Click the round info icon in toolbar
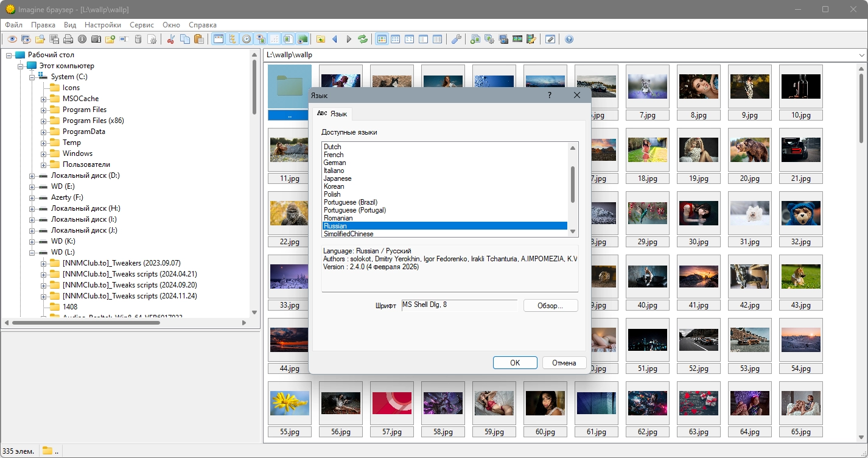 82,39
